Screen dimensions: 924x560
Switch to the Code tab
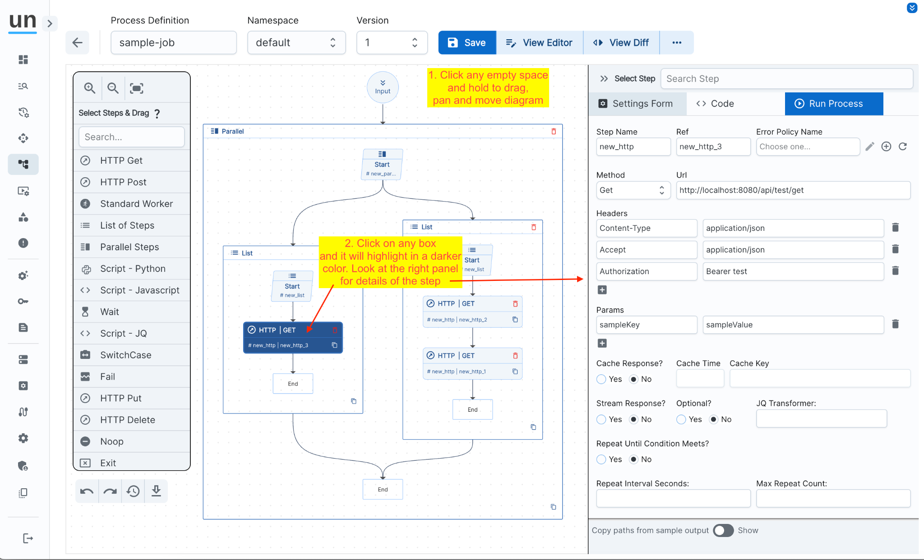pyautogui.click(x=716, y=104)
